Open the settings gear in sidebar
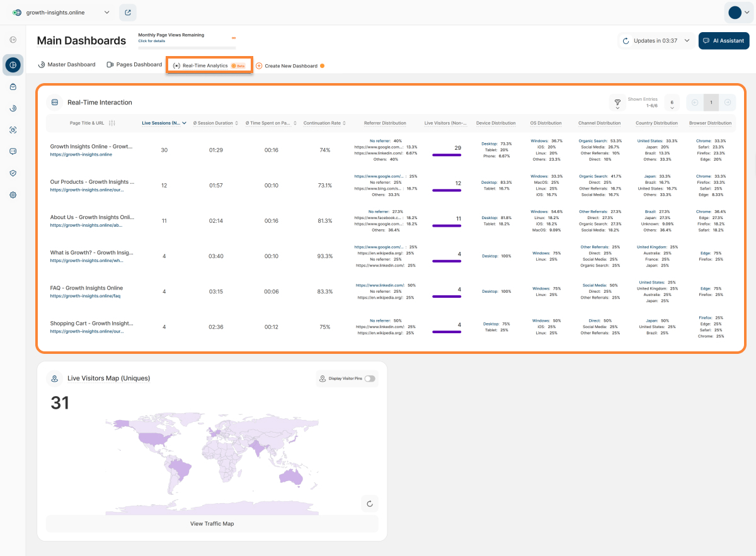The image size is (756, 556). pyautogui.click(x=13, y=195)
